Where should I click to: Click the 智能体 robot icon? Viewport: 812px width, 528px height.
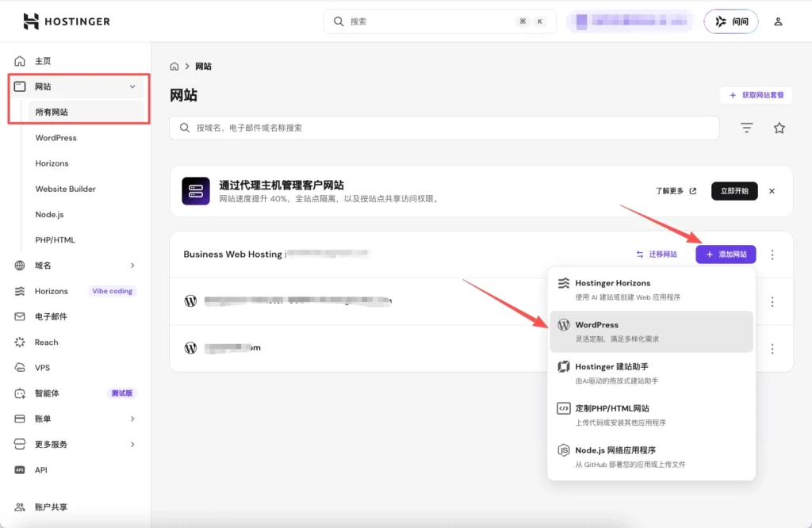coord(20,393)
